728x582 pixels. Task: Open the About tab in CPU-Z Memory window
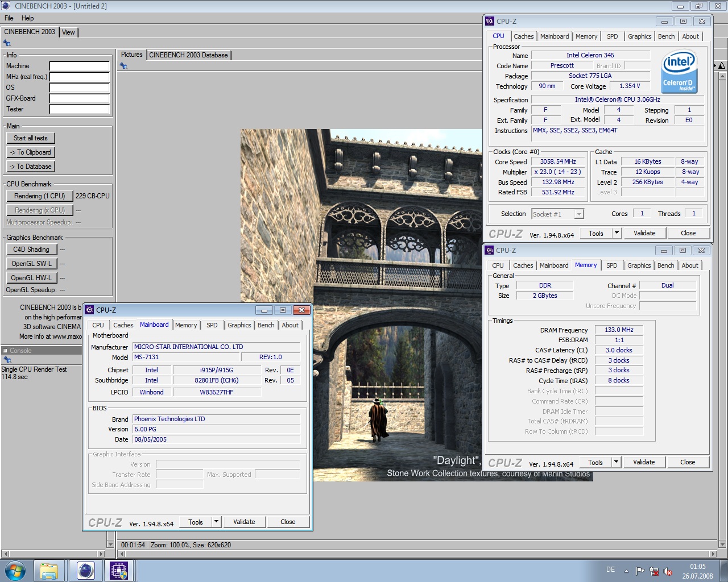click(690, 265)
